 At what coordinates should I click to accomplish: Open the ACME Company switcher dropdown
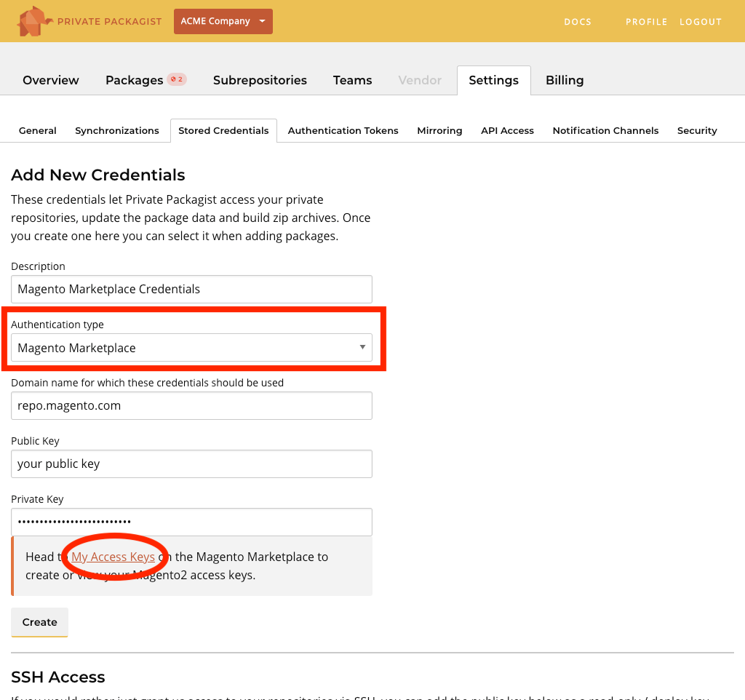coord(223,21)
